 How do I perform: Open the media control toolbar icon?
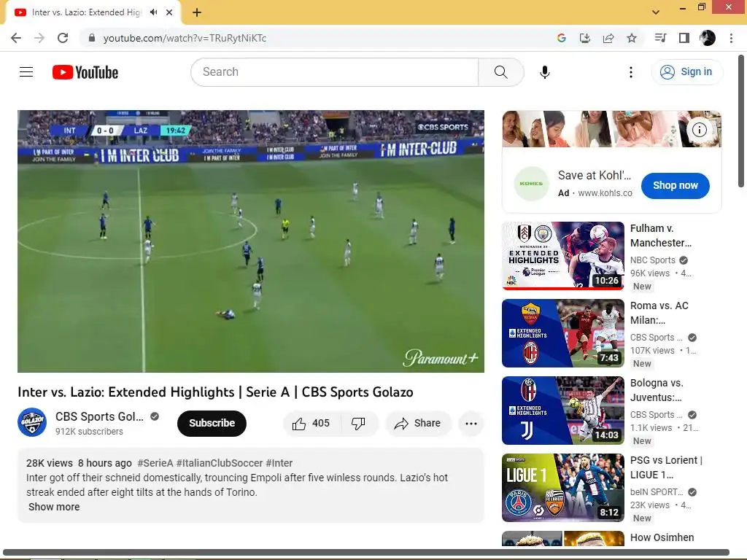coord(660,38)
